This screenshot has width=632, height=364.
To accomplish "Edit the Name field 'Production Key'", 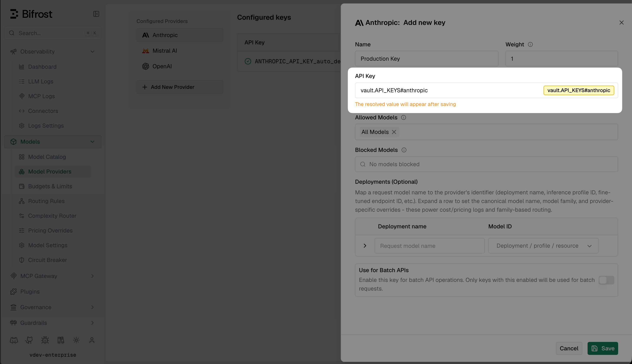I will click(x=427, y=59).
